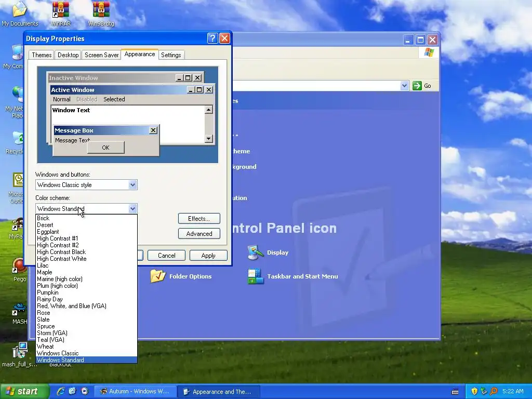Switch to Autumn - Windows taskbar item
Viewport: 532px width, 399px height.
coord(135,391)
